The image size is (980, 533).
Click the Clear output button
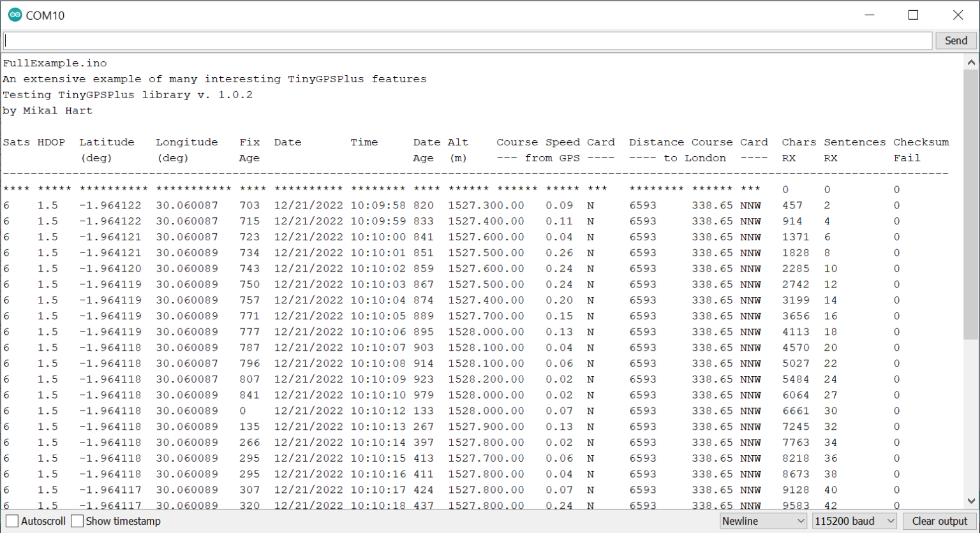(x=939, y=521)
